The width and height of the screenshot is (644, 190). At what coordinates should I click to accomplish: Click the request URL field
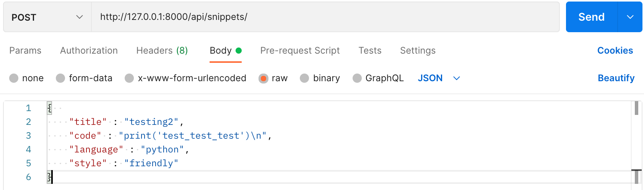tap(325, 17)
